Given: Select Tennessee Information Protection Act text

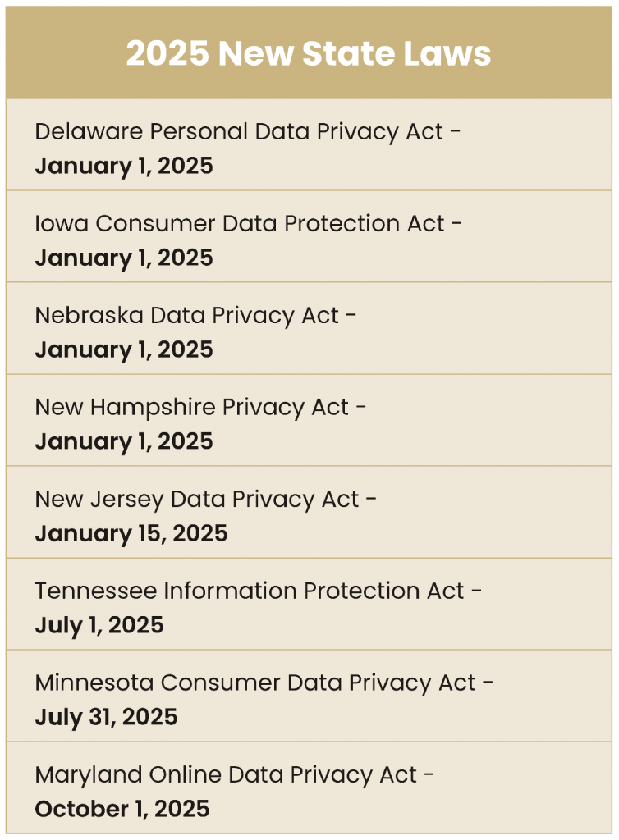Looking at the screenshot, I should point(250,591).
